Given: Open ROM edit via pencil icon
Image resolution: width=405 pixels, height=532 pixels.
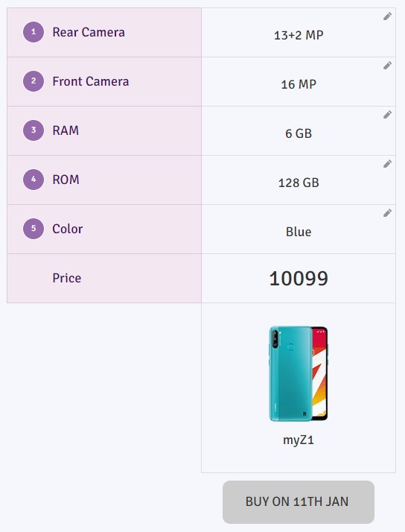Looking at the screenshot, I should point(387,164).
